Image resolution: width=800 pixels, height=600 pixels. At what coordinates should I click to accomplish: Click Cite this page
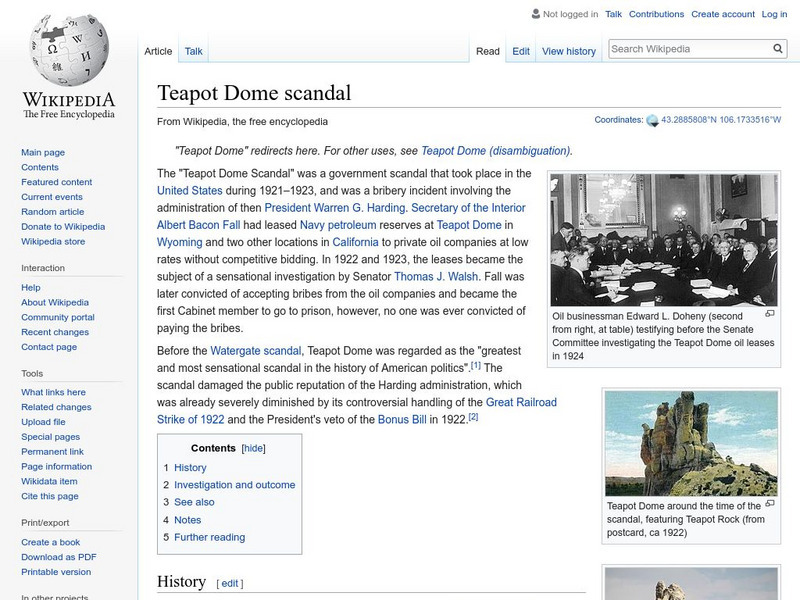pos(50,496)
